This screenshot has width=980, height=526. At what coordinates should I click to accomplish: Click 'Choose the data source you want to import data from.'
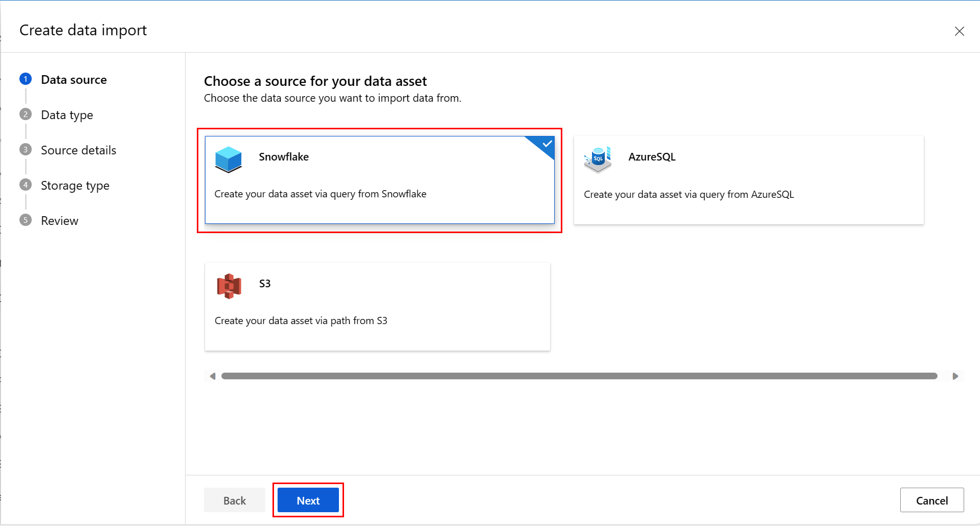(333, 98)
